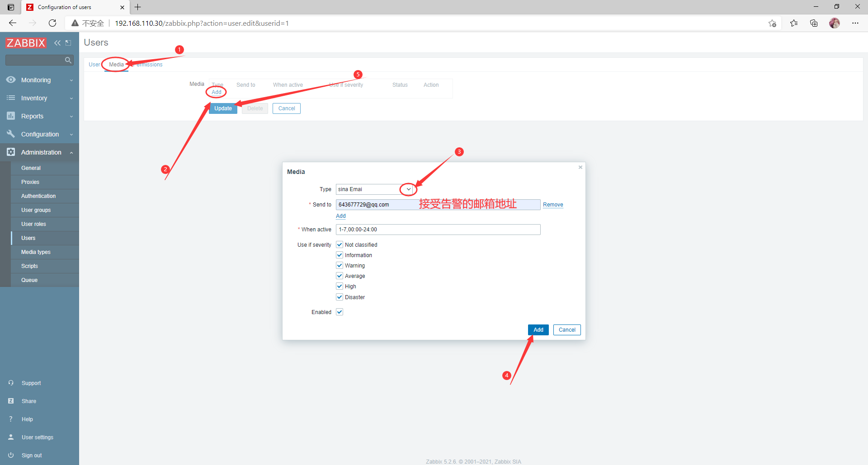Open the Scripts submenu item
The image size is (868, 465).
click(45, 266)
